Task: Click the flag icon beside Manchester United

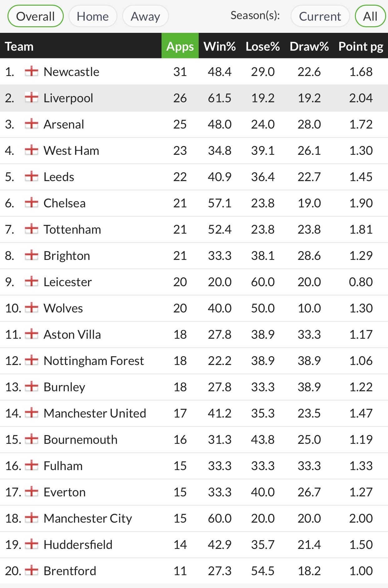Action: 32,413
